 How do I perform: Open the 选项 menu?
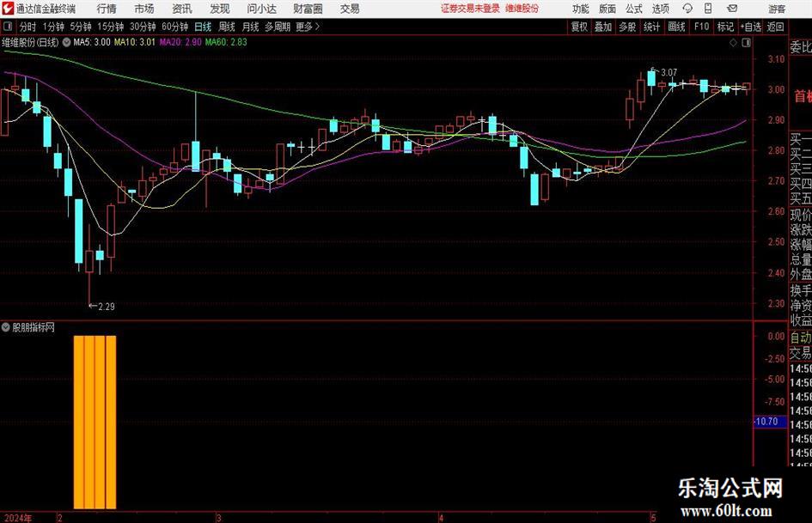[x=660, y=9]
